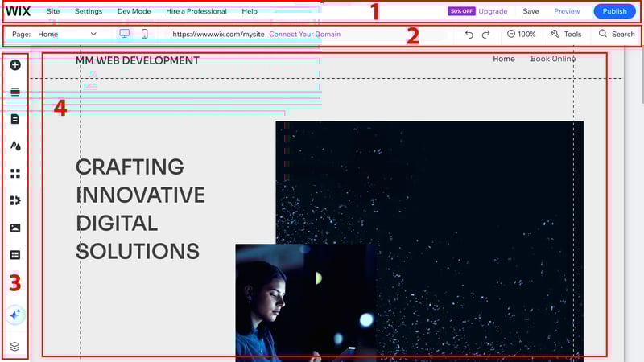Switch to mobile view icon
Image resolution: width=644 pixels, height=362 pixels.
click(145, 34)
